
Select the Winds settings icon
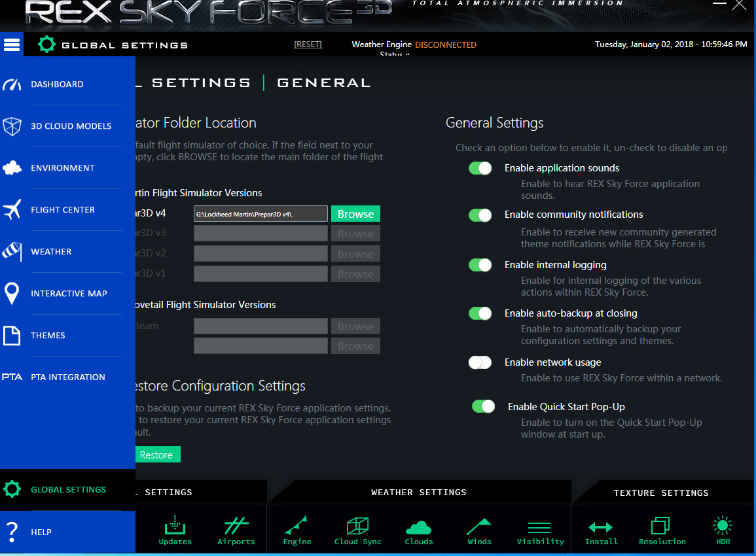point(478,526)
